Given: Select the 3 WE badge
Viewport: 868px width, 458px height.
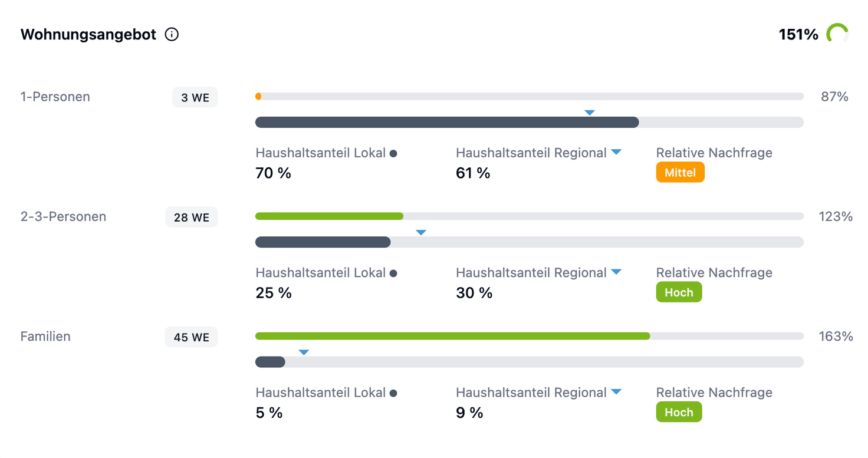Looking at the screenshot, I should tap(195, 97).
